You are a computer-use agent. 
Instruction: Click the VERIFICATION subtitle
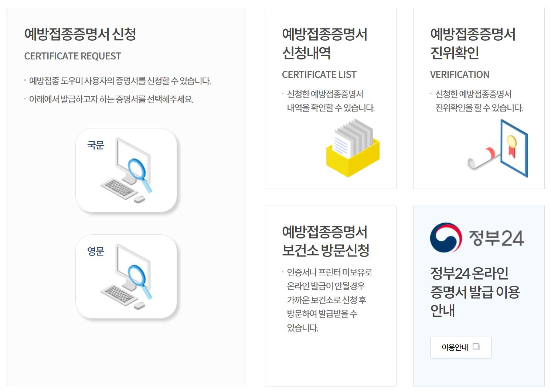(x=460, y=75)
